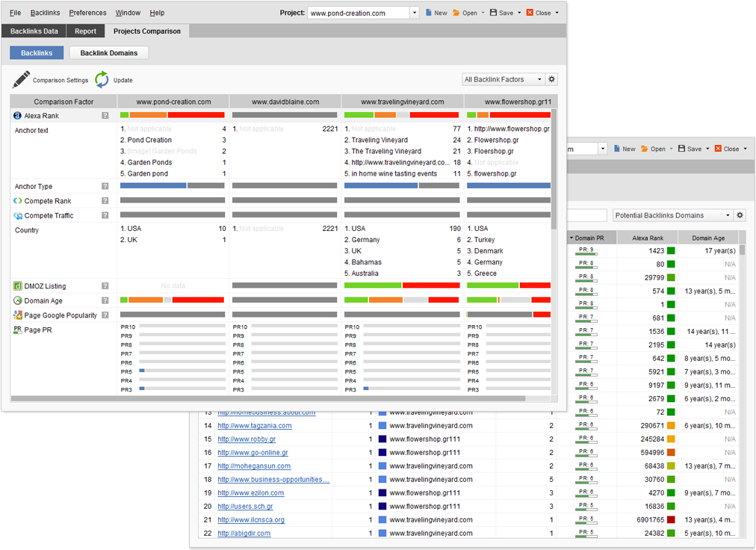Click Close project icon in front window
Image resolution: width=756 pixels, height=550 pixels.
tap(530, 13)
